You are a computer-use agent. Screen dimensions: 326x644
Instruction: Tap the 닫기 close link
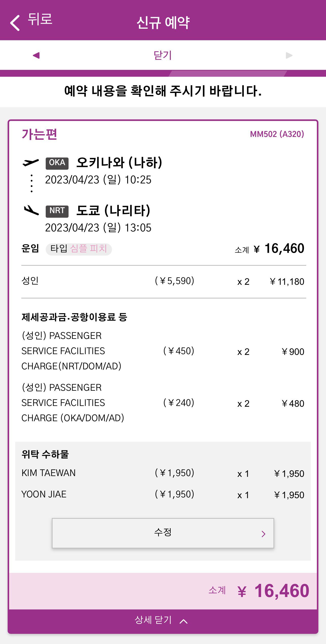[163, 55]
